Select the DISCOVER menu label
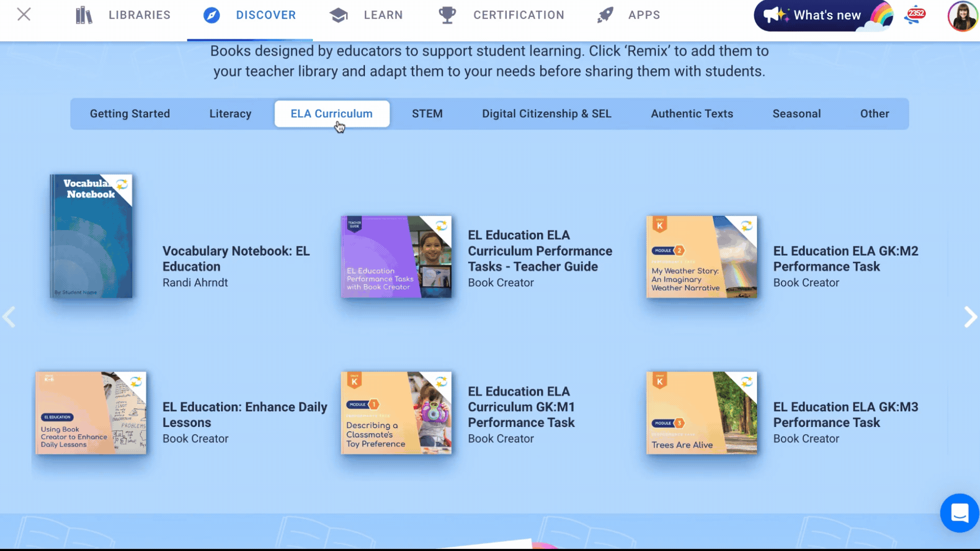The image size is (980, 551). point(266,15)
